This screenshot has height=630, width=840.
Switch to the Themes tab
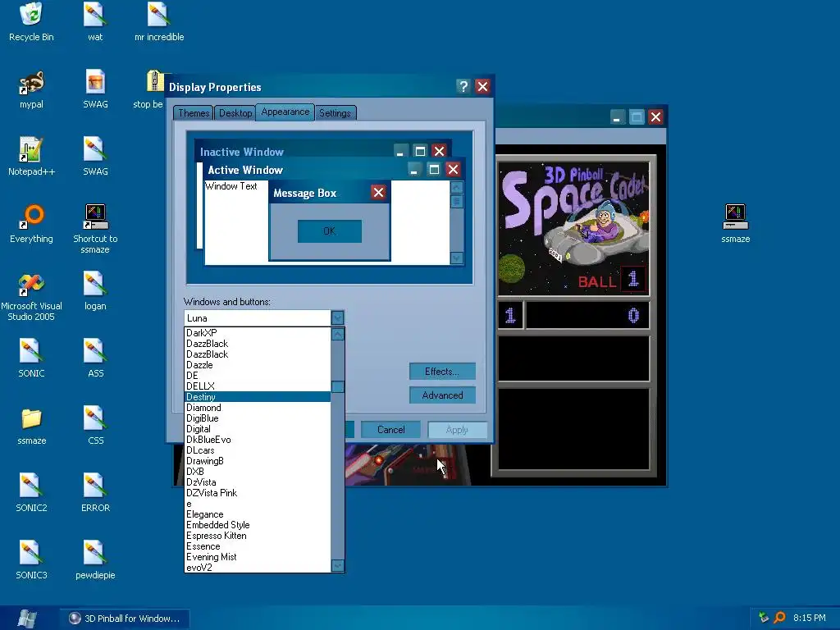(194, 113)
